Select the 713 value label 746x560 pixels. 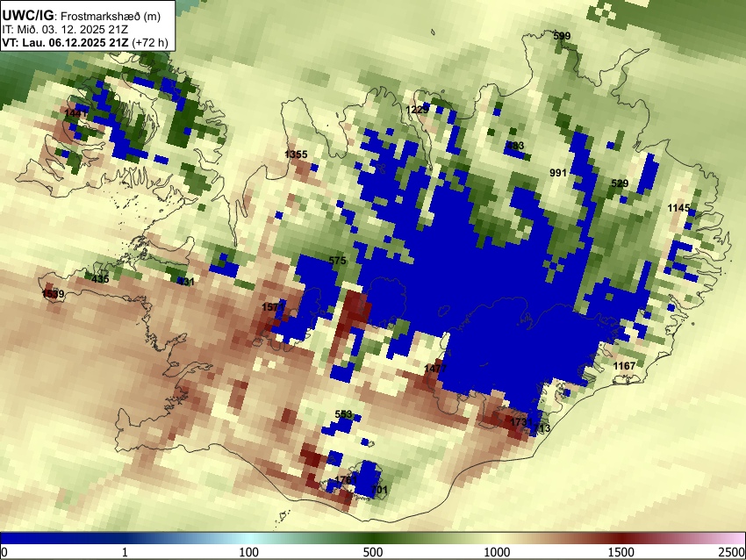click(542, 428)
